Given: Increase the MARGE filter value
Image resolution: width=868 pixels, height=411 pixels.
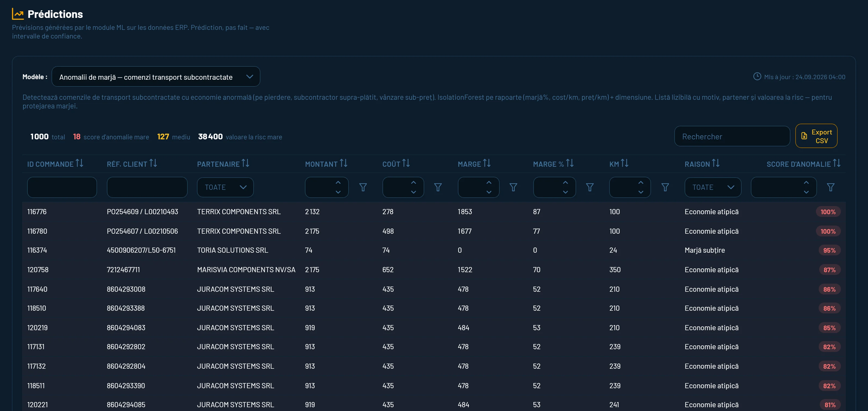Looking at the screenshot, I should pos(489,183).
